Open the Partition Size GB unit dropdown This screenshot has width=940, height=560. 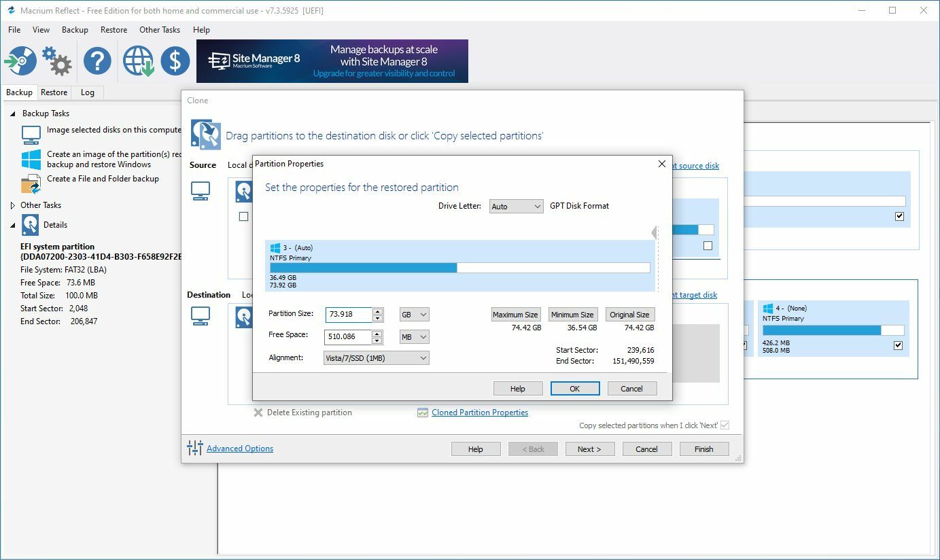[x=415, y=315]
